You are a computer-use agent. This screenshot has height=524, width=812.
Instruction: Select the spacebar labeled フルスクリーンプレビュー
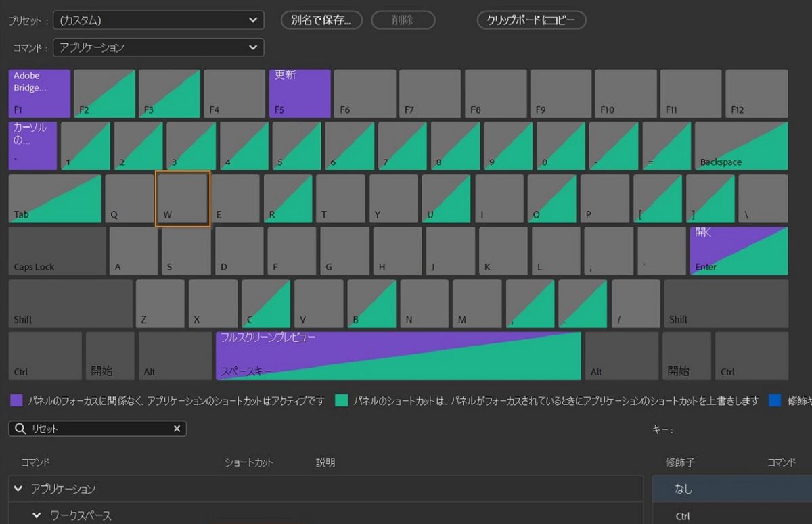click(x=398, y=356)
